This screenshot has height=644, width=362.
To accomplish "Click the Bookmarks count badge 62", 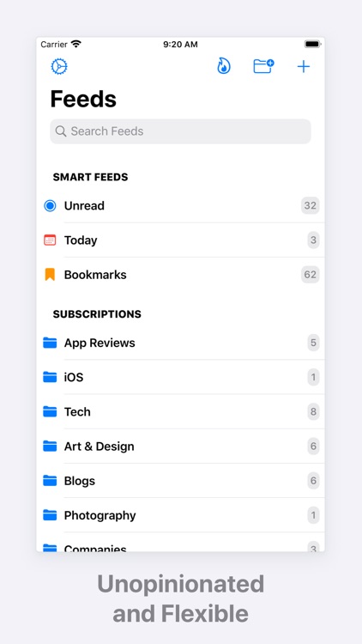I will pyautogui.click(x=311, y=275).
